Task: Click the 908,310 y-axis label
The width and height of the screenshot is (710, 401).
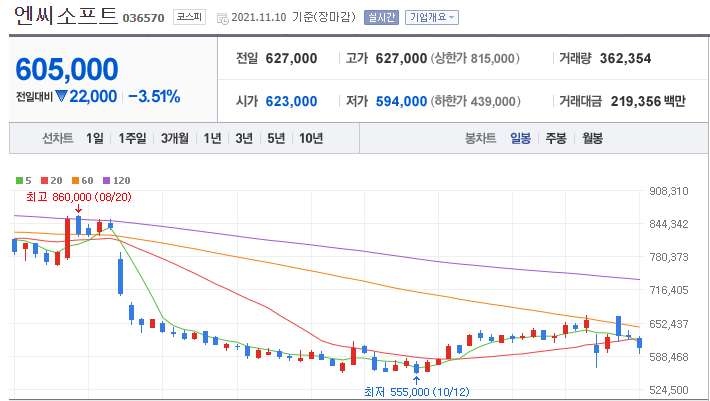Action: 669,191
